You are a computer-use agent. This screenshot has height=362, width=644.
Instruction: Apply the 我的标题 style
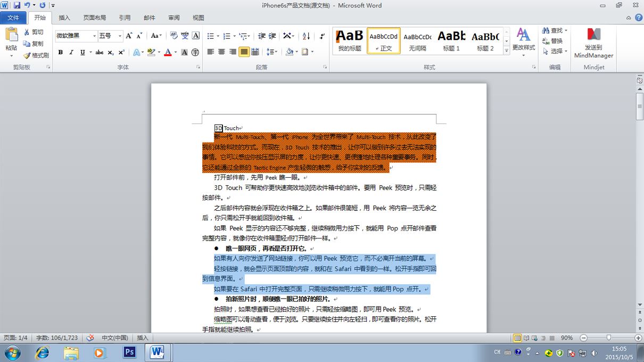350,41
